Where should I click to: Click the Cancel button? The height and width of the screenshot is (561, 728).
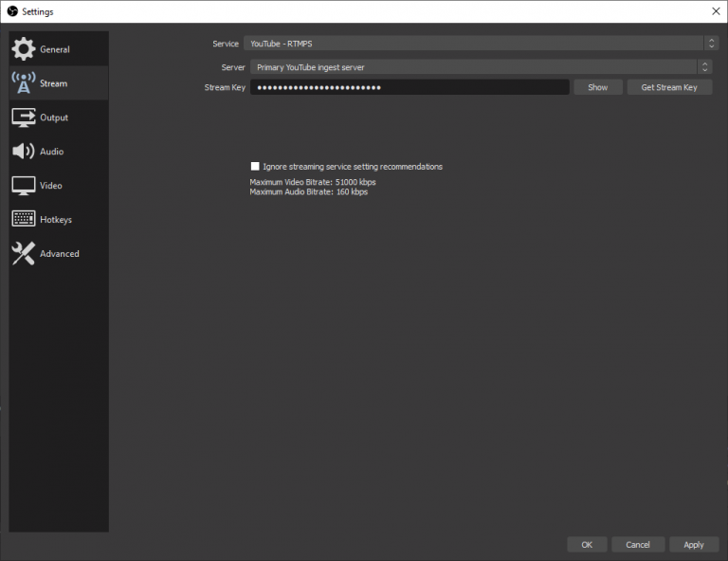638,545
